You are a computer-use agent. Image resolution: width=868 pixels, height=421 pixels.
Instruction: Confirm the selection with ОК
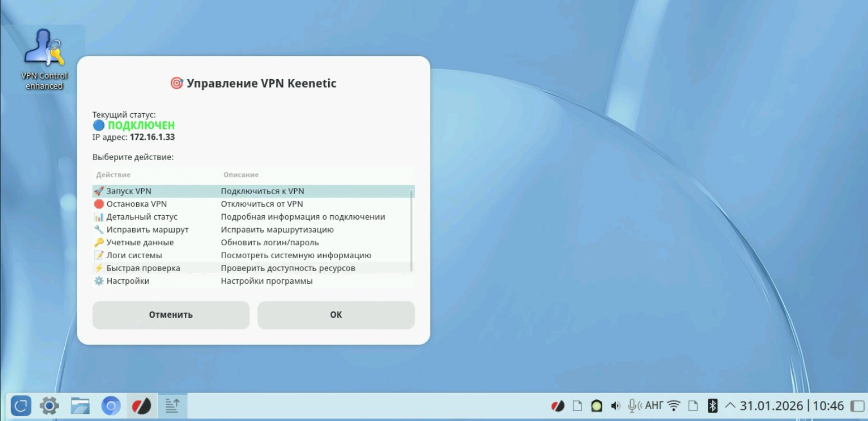point(336,315)
